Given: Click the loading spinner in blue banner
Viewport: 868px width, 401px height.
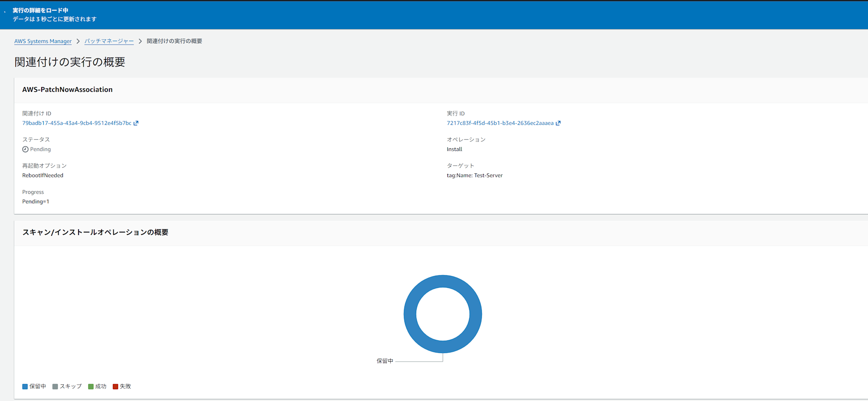Looking at the screenshot, I should [5, 12].
